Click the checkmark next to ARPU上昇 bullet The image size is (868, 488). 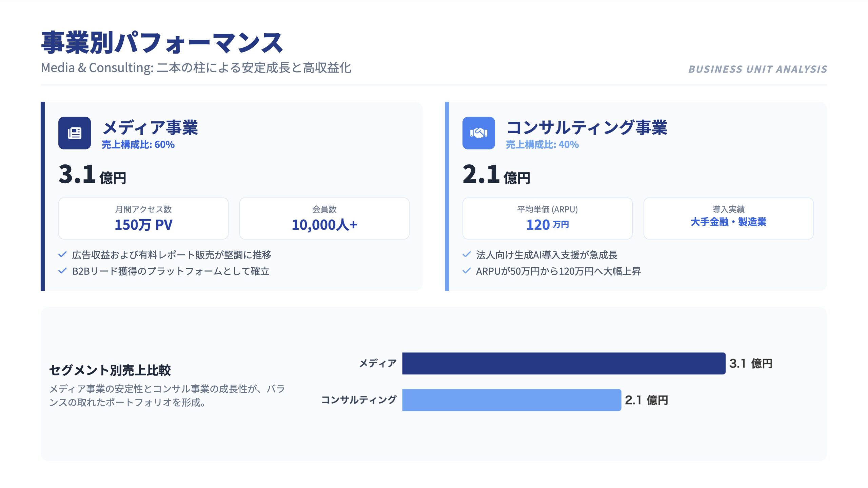tap(466, 271)
